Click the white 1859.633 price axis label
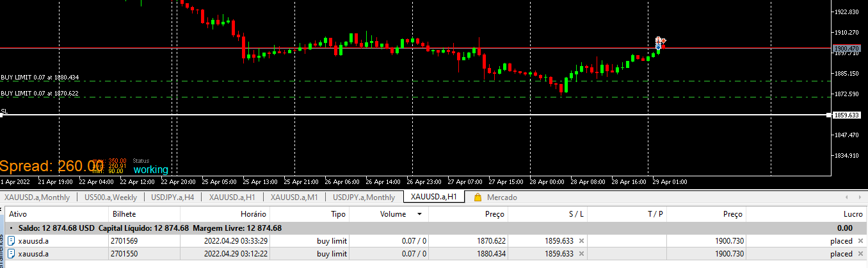The image size is (868, 268). [x=846, y=115]
